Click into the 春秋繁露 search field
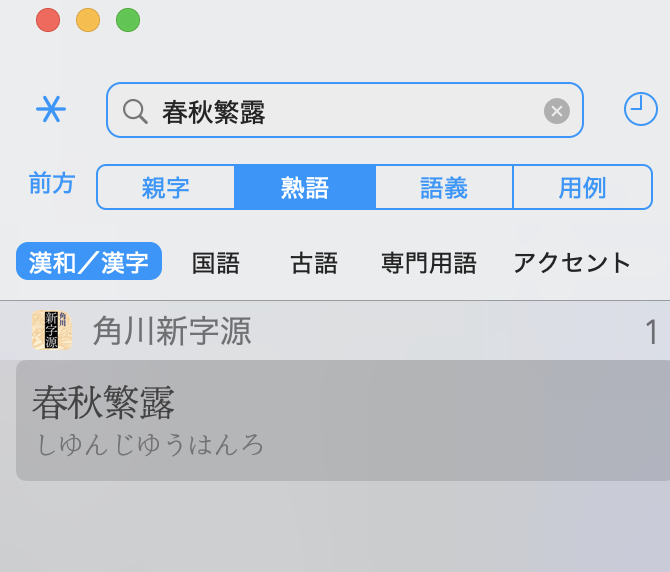This screenshot has height=572, width=670. [344, 110]
